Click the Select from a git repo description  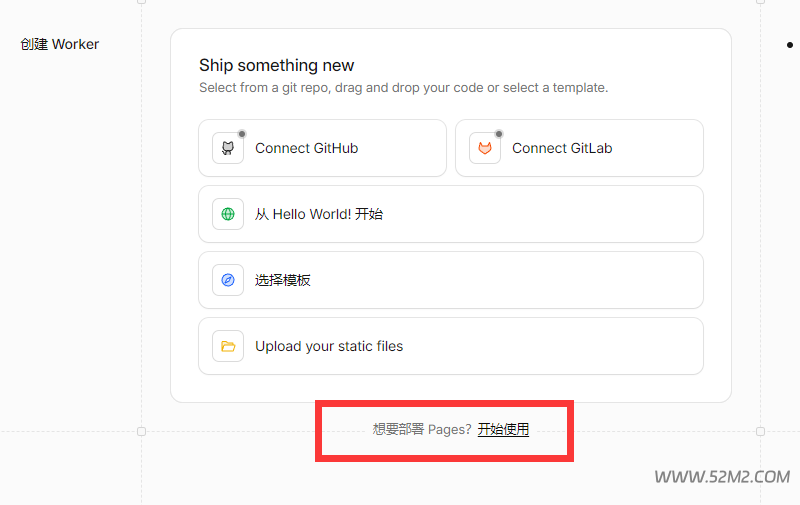[x=404, y=88]
